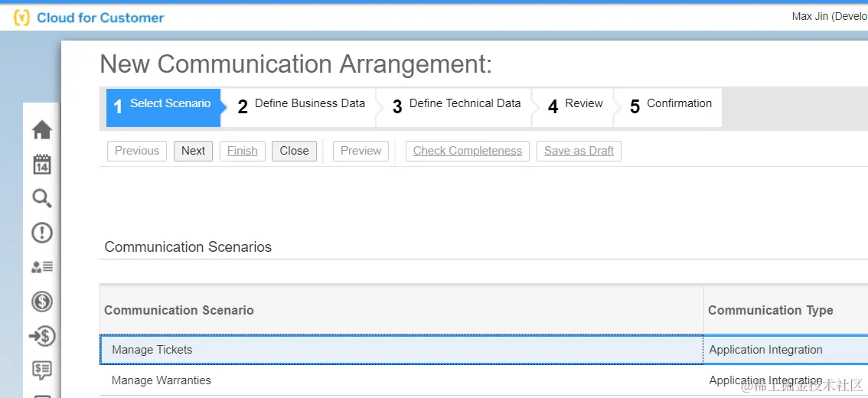Click the Save as Draft button
The image size is (868, 398).
coord(579,151)
